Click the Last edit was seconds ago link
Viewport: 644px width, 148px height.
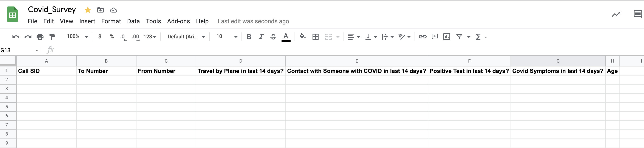[x=253, y=21]
